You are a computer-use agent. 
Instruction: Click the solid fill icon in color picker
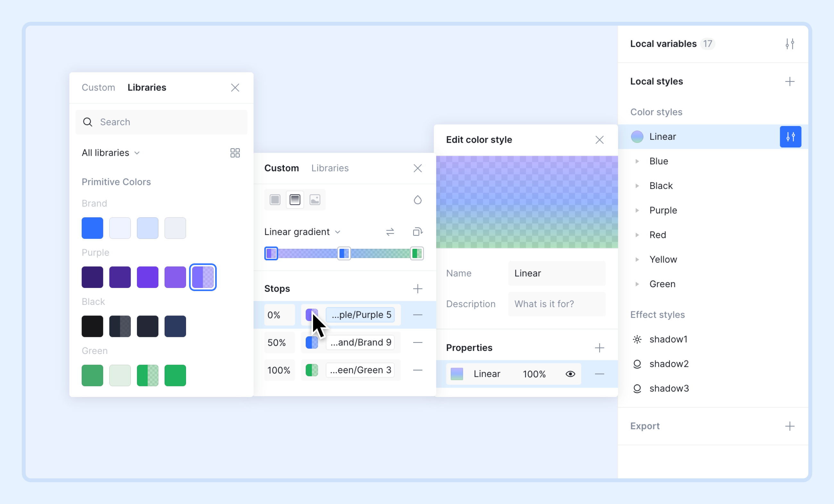pos(275,199)
